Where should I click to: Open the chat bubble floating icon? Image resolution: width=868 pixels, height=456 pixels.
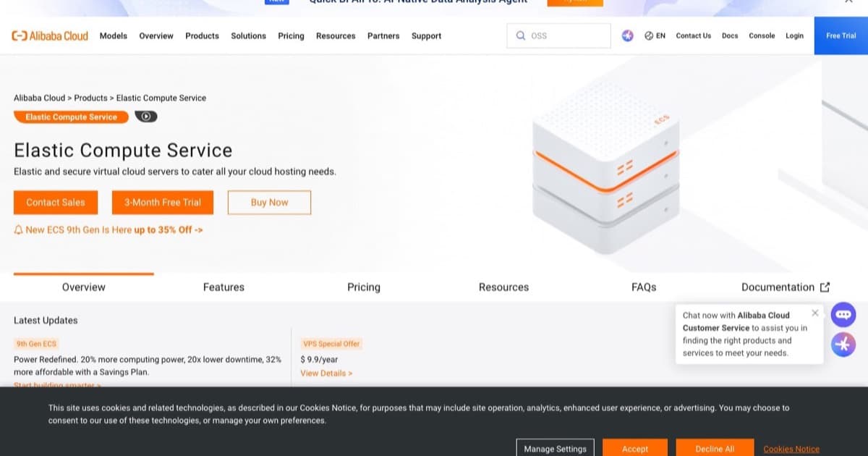pyautogui.click(x=843, y=315)
